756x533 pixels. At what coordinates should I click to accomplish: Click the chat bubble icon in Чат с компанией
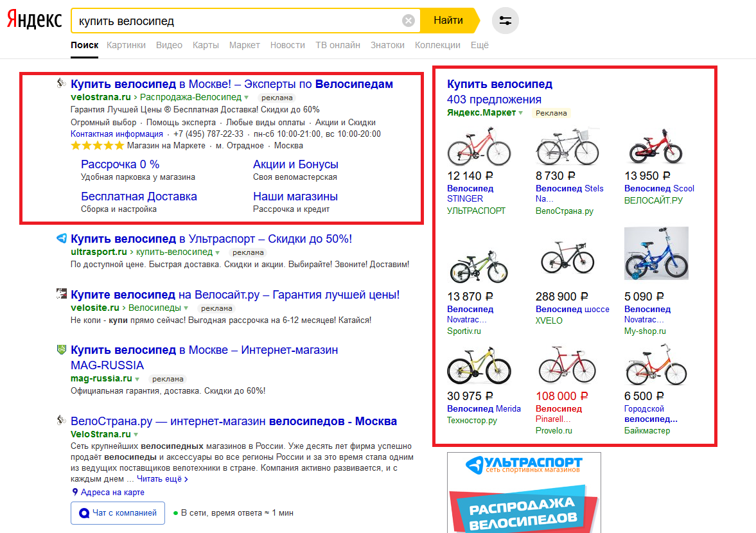84,513
